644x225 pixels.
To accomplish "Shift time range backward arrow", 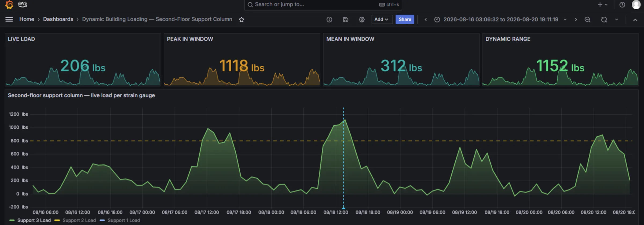I will pyautogui.click(x=426, y=20).
